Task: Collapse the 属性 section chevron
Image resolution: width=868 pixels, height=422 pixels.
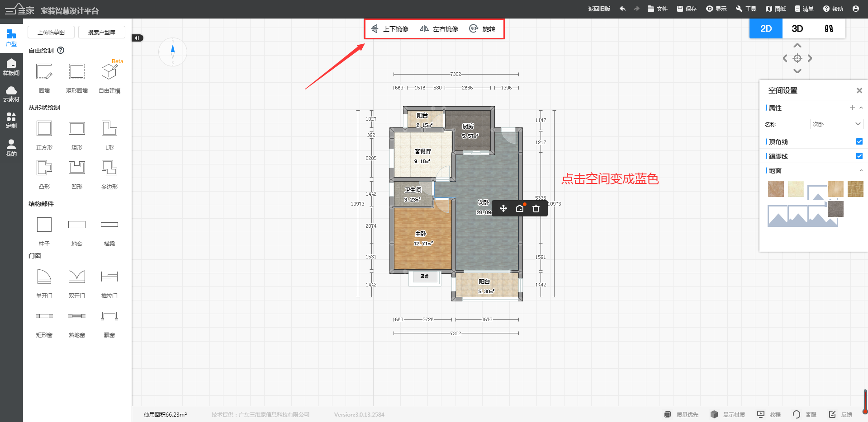Action: coord(861,108)
